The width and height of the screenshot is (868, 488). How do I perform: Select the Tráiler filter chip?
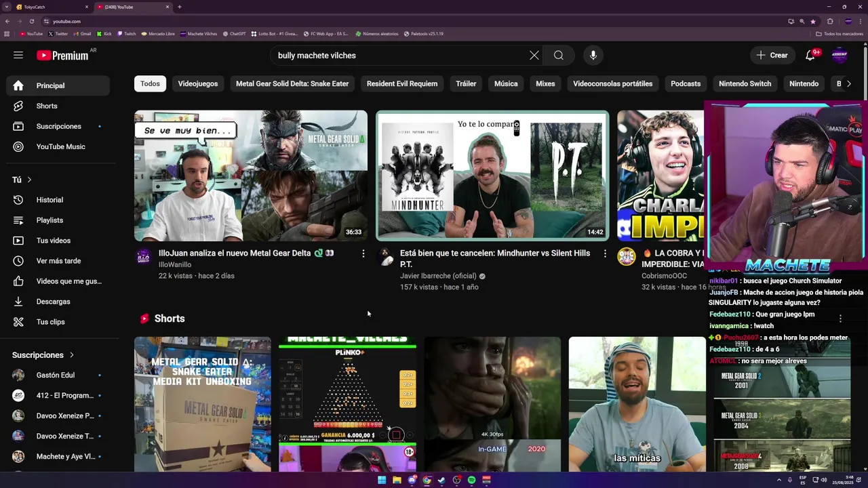click(466, 83)
